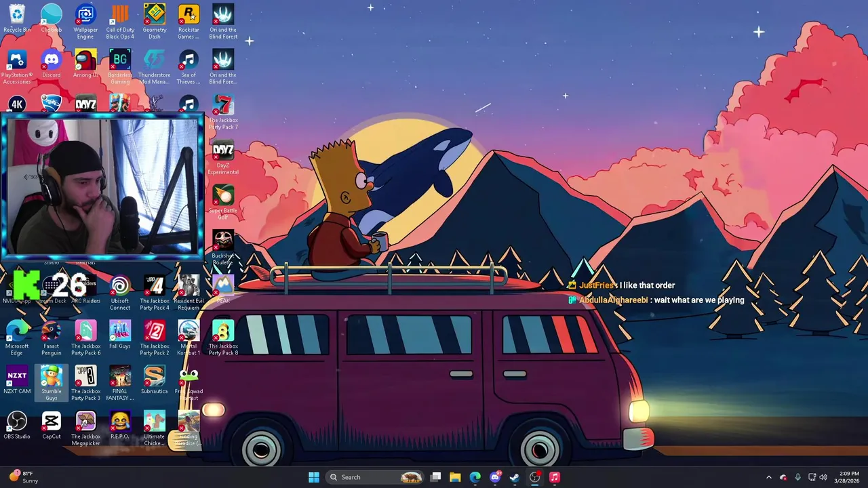Open the volume control in tray
868x488 pixels.
click(824, 477)
